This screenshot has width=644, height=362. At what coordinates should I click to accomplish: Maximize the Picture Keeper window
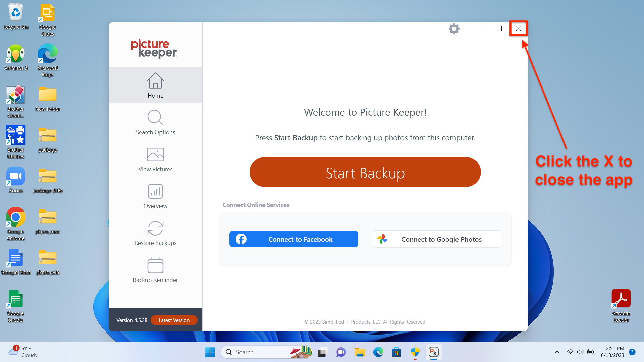pyautogui.click(x=499, y=28)
